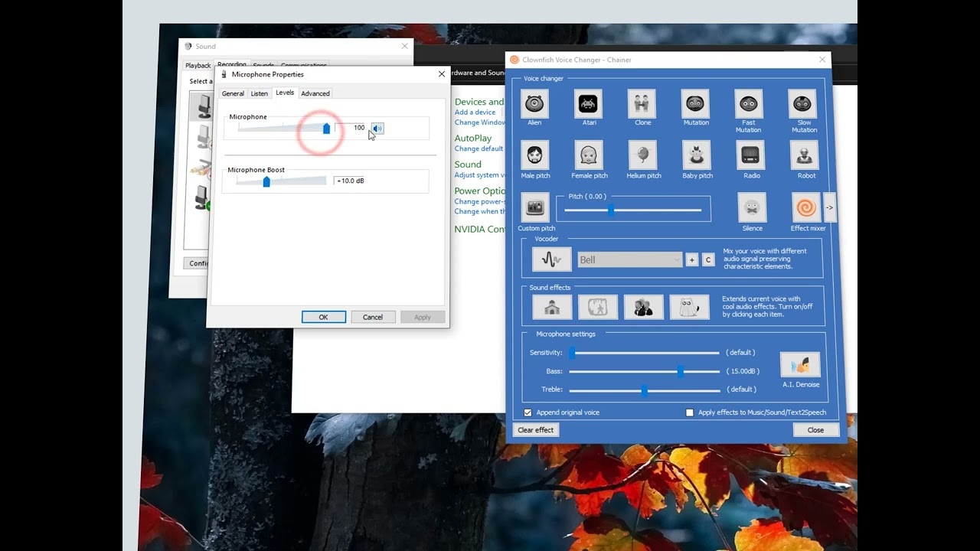Toggle the ghost sound effect icon
This screenshot has width=980, height=551.
pyautogui.click(x=689, y=307)
